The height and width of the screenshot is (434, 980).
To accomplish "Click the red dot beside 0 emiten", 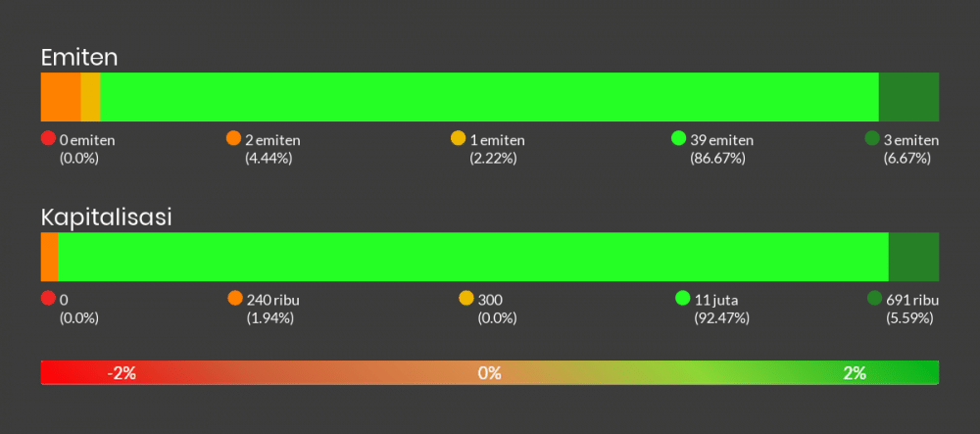I will (x=48, y=138).
